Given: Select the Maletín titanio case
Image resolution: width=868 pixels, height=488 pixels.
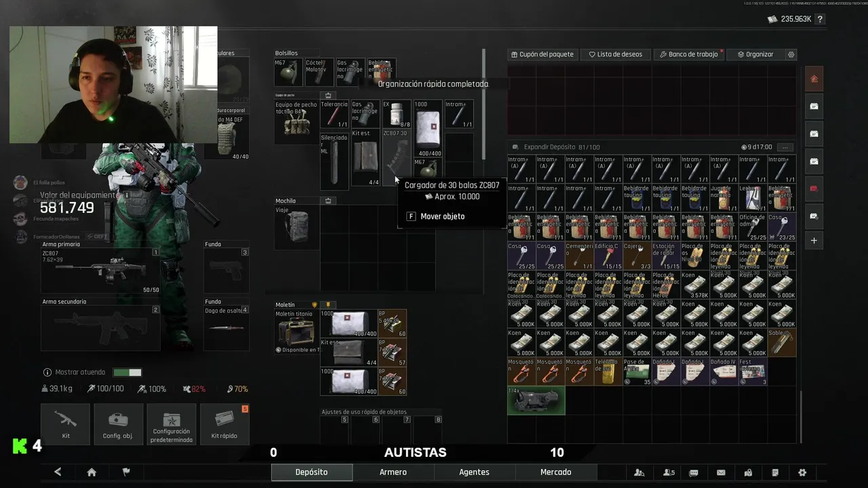Looking at the screenshot, I should point(296,331).
